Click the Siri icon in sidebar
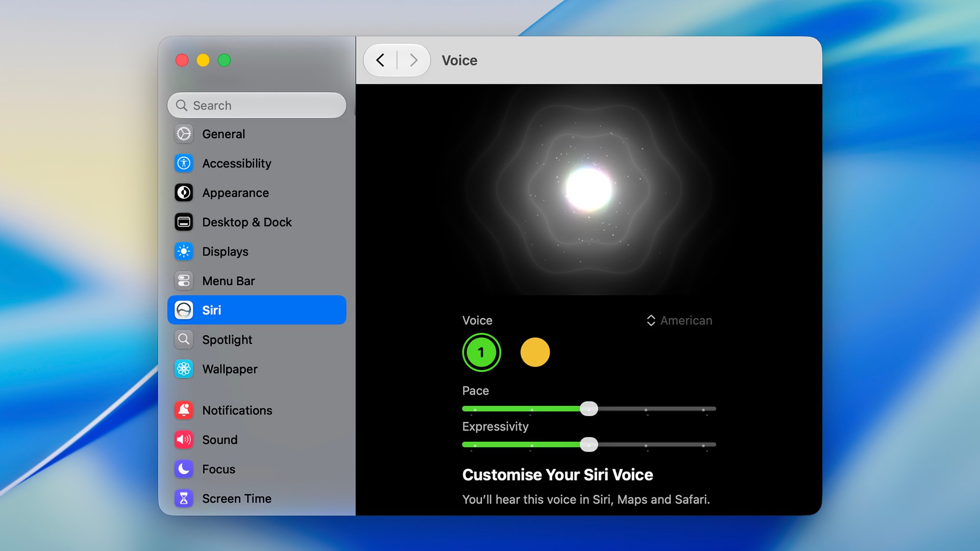980x551 pixels. (x=184, y=310)
